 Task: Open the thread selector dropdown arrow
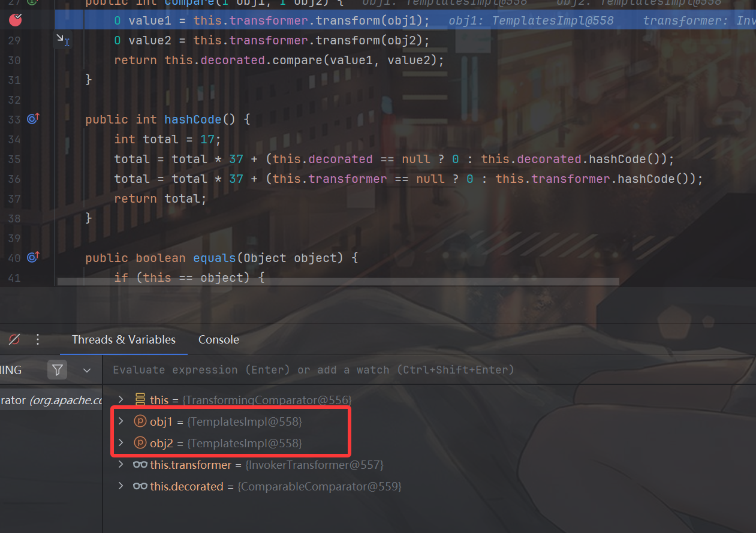pyautogui.click(x=87, y=371)
